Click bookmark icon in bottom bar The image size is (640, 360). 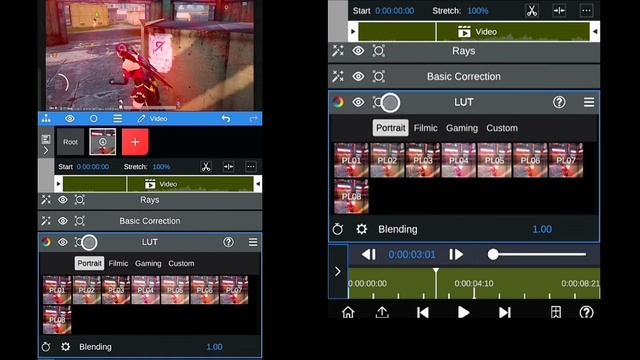[556, 312]
